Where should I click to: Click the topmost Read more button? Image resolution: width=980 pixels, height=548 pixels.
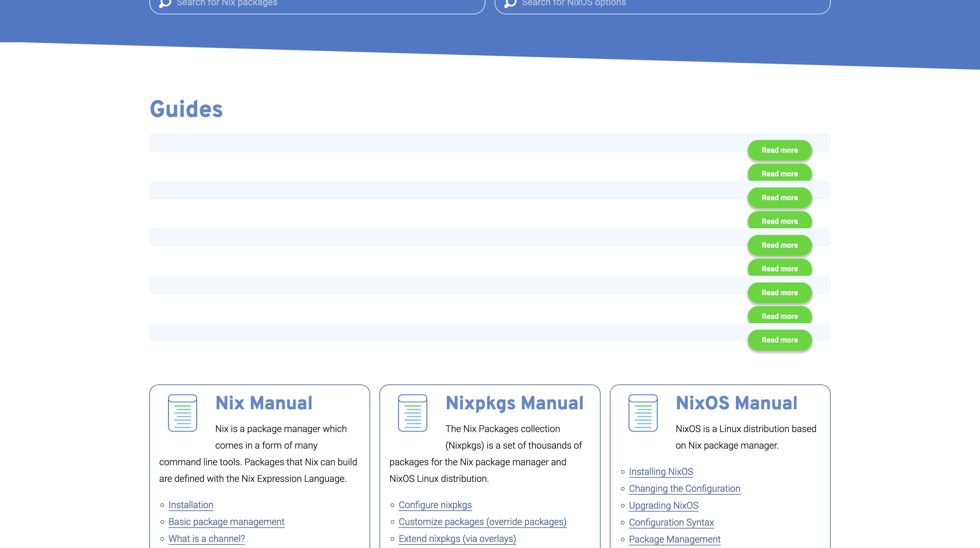click(x=780, y=150)
